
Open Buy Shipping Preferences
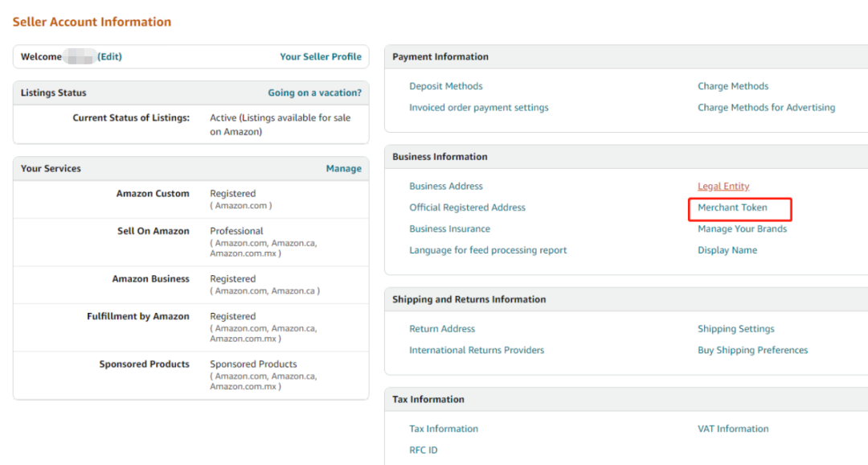(752, 350)
